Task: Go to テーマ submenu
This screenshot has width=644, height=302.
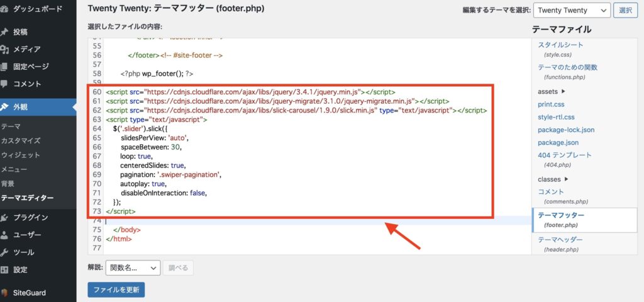Action: pos(11,126)
